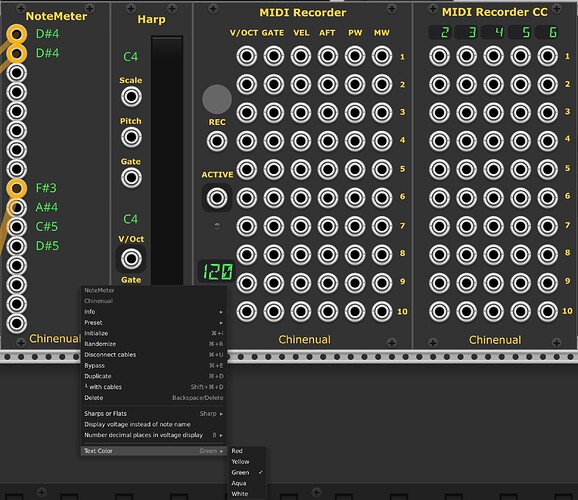Click Harp V/Oct output jack
Viewport: 578px width, 500px height.
pyautogui.click(x=131, y=258)
